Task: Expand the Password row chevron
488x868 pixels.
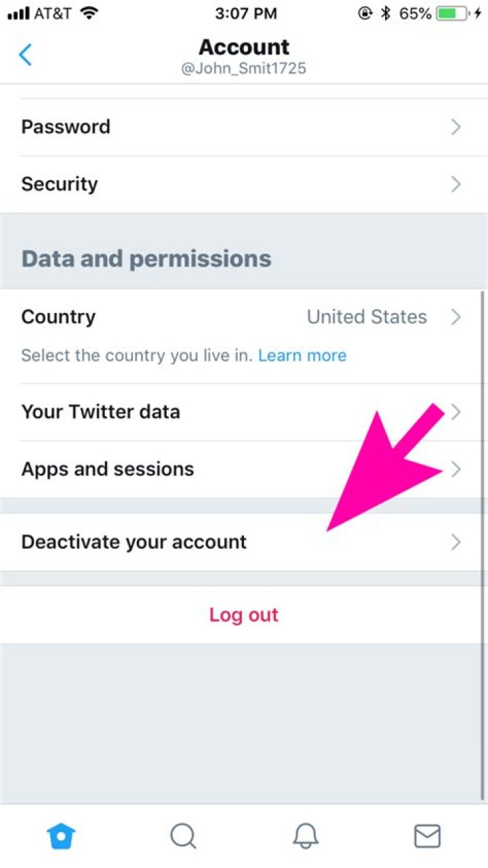Action: coord(456,127)
